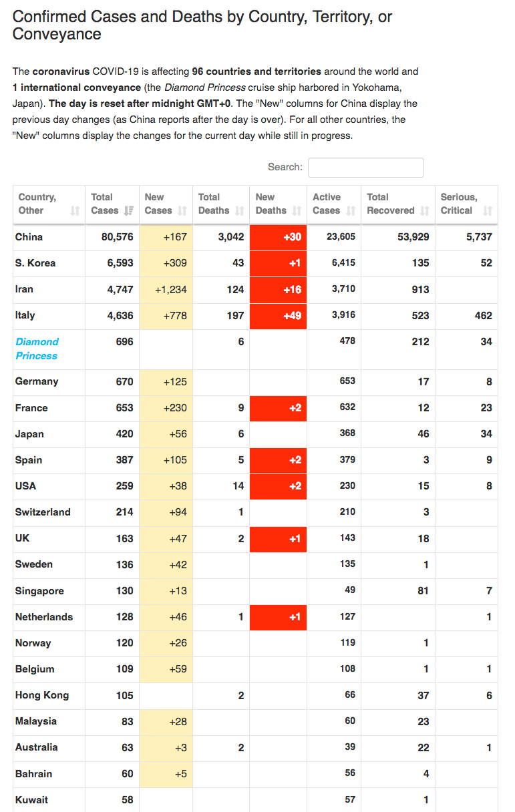Sort by Total Cases column arrows
The width and height of the screenshot is (515, 812).
(129, 211)
